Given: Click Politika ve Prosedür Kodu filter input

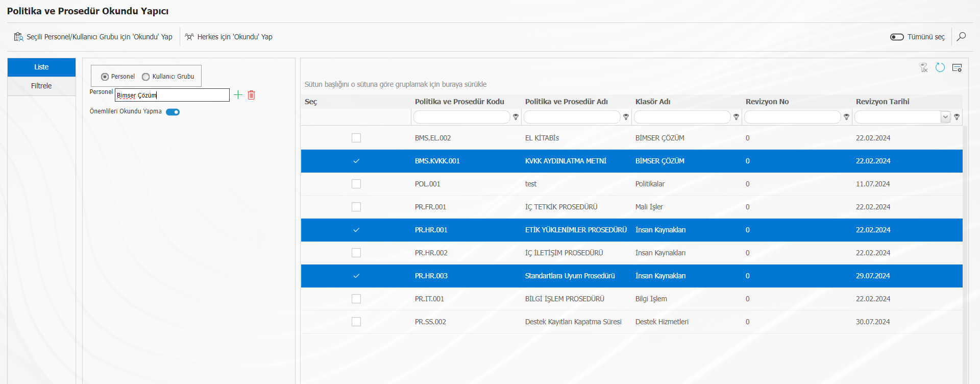Looking at the screenshot, I should (461, 117).
